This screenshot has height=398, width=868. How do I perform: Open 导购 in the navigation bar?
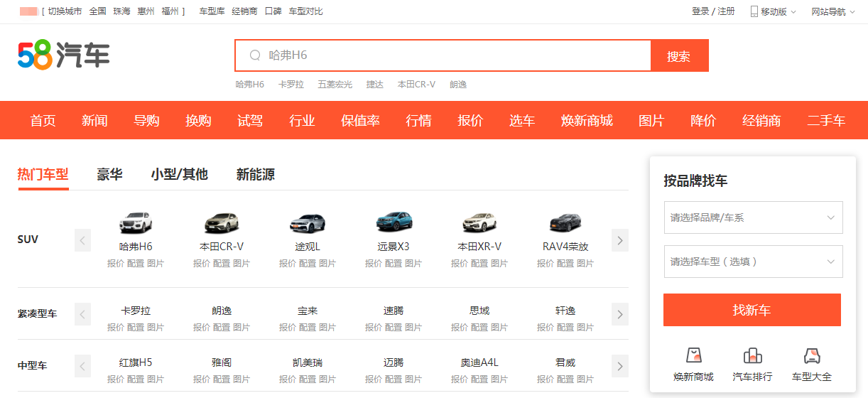(x=146, y=121)
